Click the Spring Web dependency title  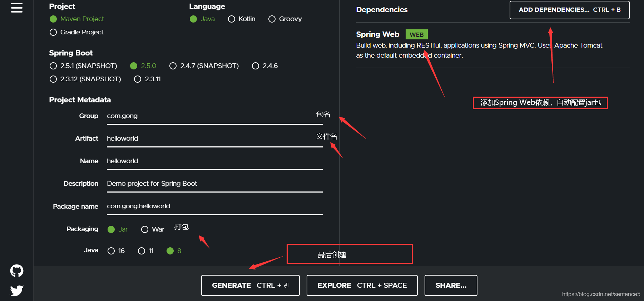click(x=377, y=34)
